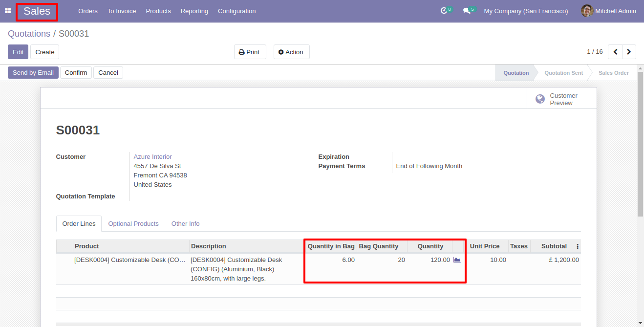
Task: Click the forecast chart icon in order line
Action: pos(457,260)
